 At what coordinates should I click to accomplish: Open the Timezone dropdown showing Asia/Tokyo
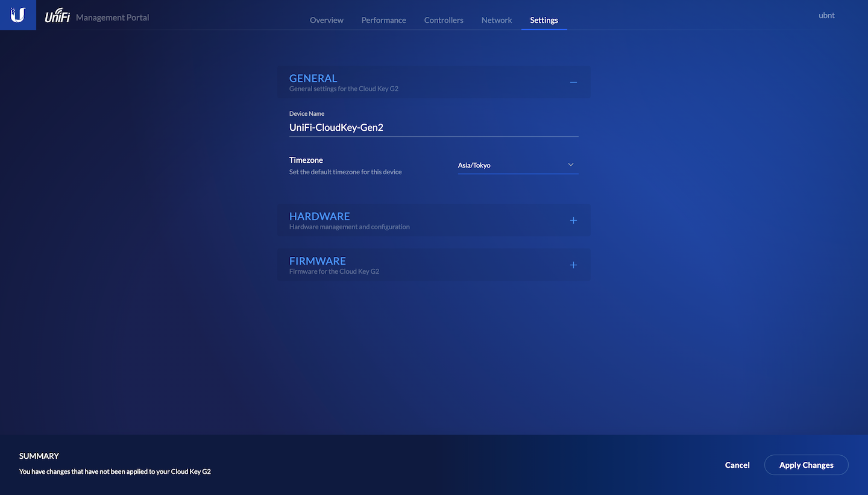coord(518,165)
